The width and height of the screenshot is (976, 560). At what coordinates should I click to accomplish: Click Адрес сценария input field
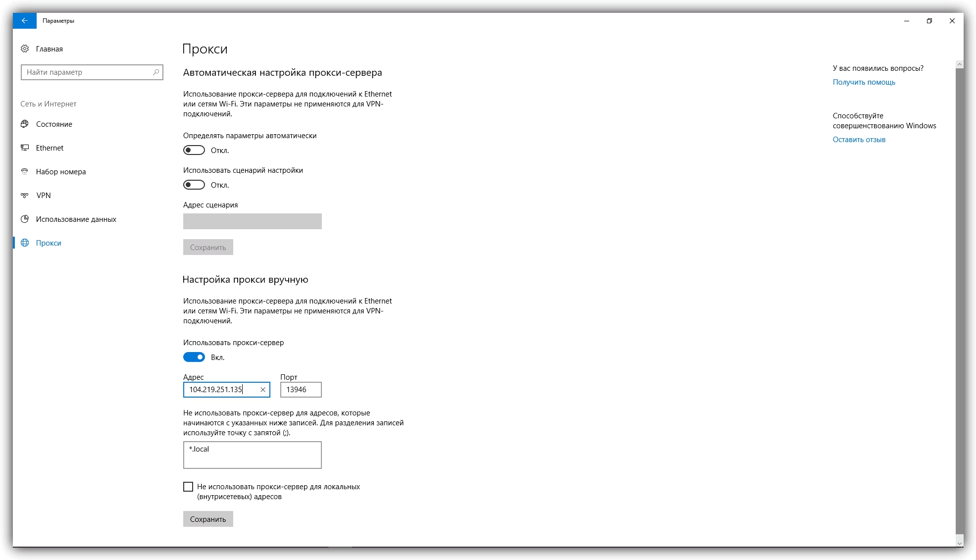252,221
